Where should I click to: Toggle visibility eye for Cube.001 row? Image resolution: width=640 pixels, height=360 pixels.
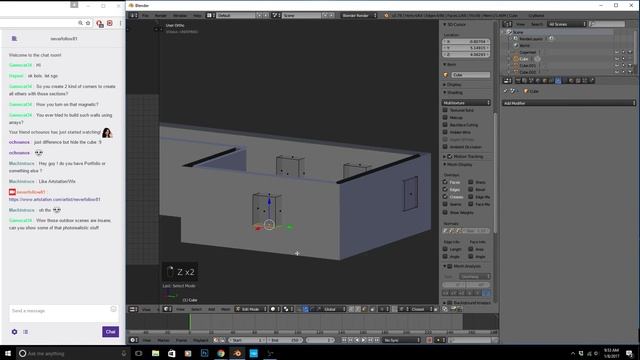(617, 65)
